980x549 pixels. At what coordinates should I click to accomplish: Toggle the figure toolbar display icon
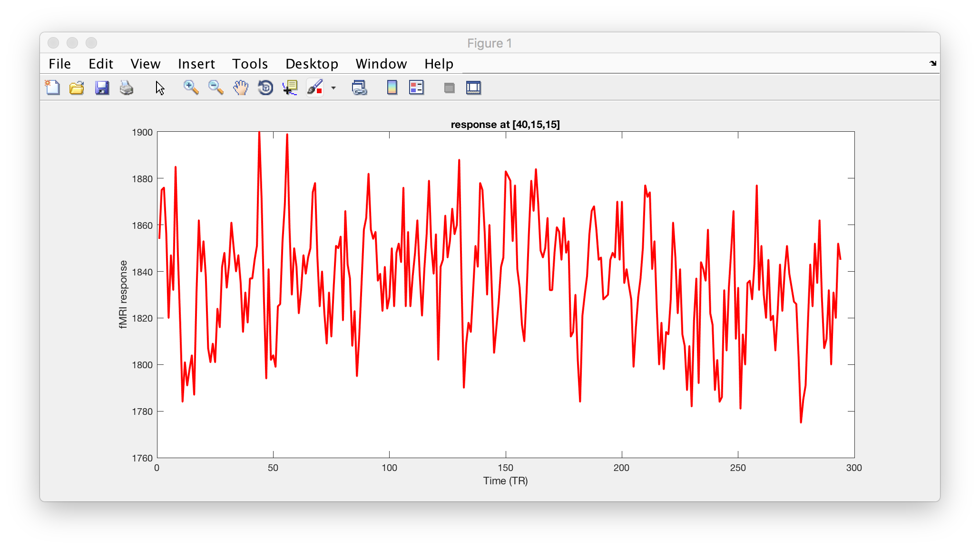click(x=474, y=88)
